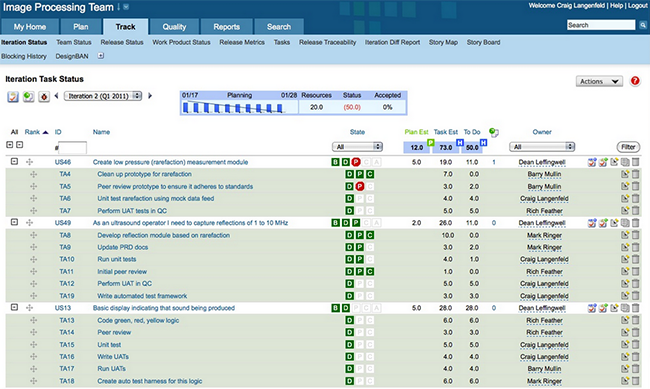
Task: Open the Quality tab
Action: tap(174, 27)
